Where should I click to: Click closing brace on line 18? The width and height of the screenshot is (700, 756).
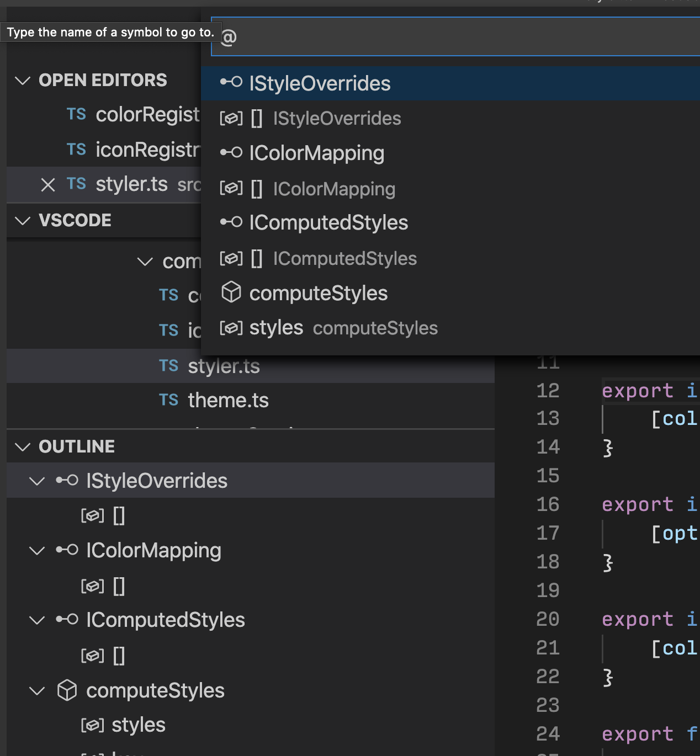click(608, 562)
